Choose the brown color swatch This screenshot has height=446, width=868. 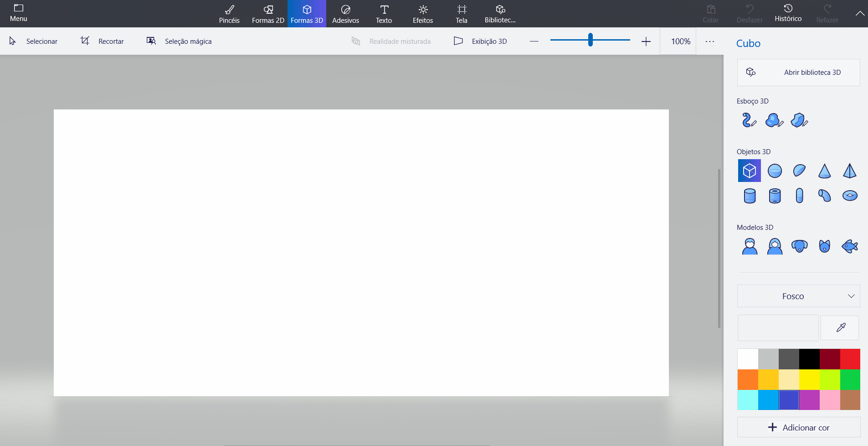pos(850,400)
